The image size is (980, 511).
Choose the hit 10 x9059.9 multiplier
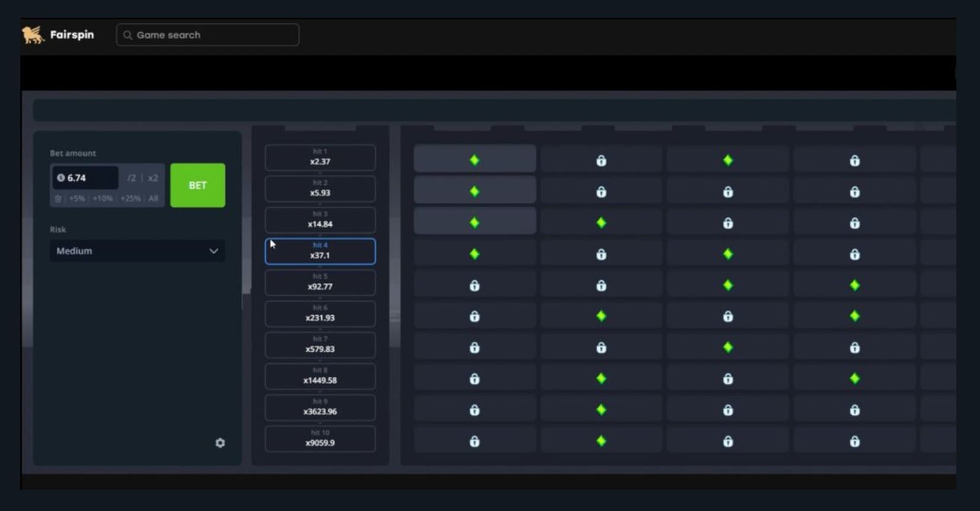point(320,439)
